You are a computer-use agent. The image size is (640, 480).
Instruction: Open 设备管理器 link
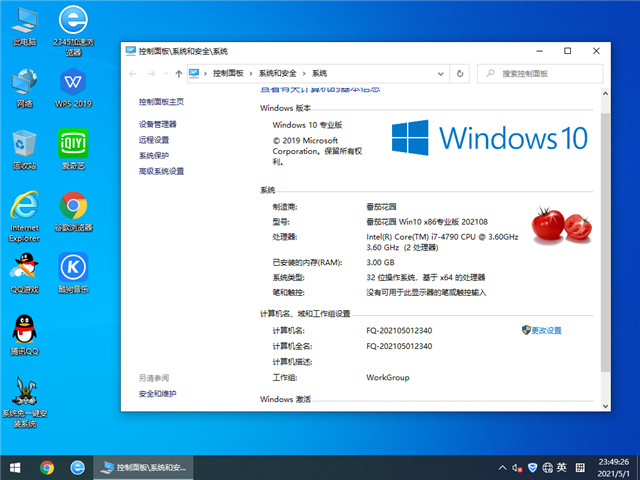(x=158, y=124)
